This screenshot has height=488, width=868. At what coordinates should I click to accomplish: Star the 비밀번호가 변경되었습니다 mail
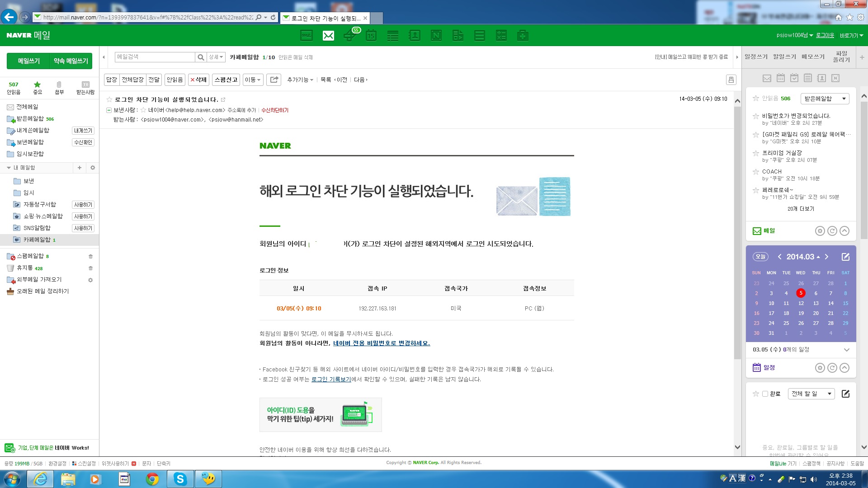[755, 116]
